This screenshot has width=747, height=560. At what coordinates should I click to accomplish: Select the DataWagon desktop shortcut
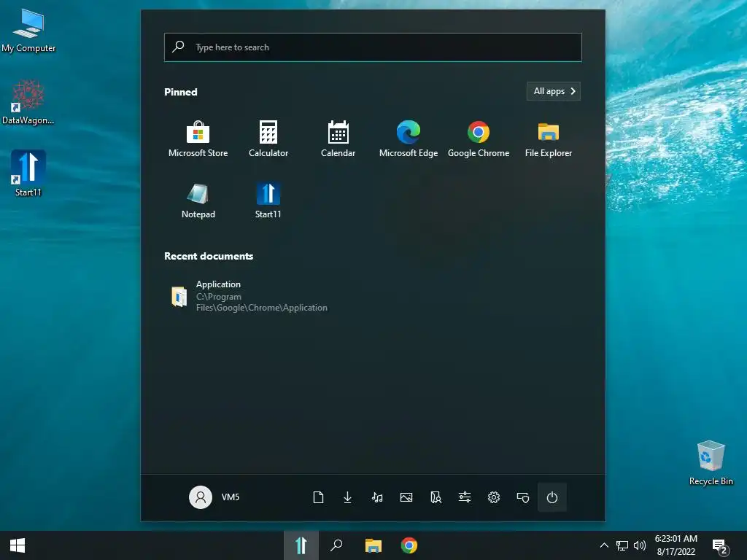pos(28,102)
